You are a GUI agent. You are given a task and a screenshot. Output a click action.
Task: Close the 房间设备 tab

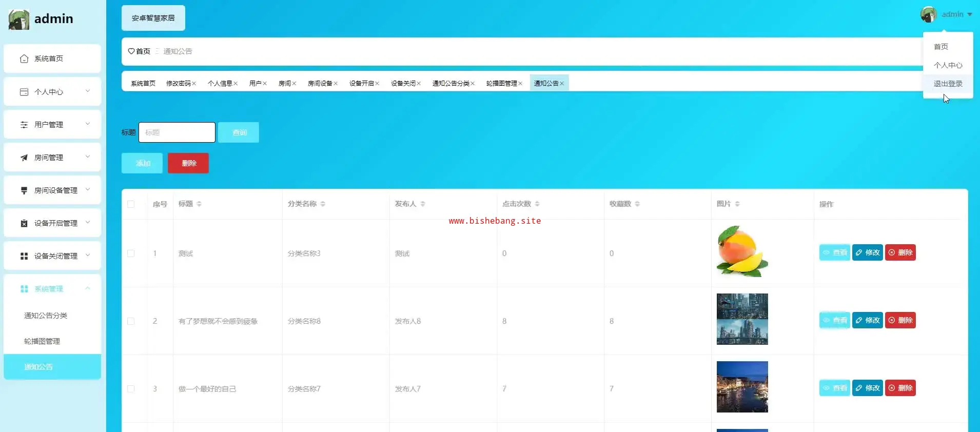(336, 84)
